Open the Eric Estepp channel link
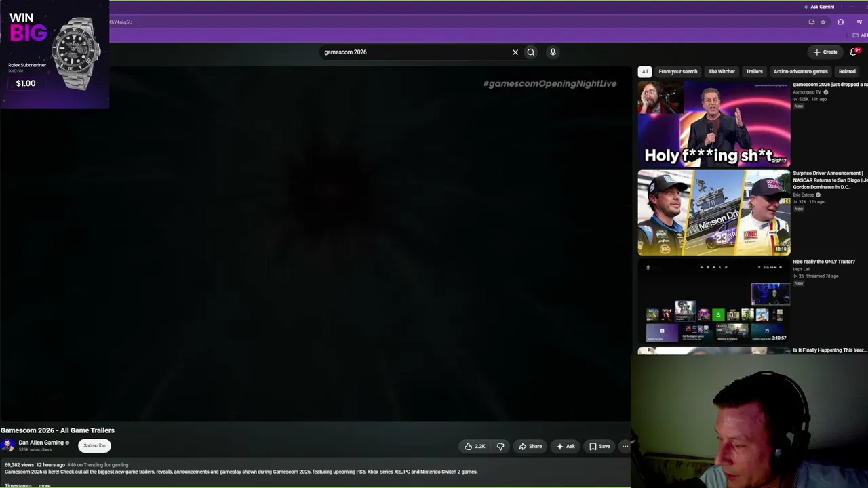Viewport: 868px width, 488px height. pos(804,195)
